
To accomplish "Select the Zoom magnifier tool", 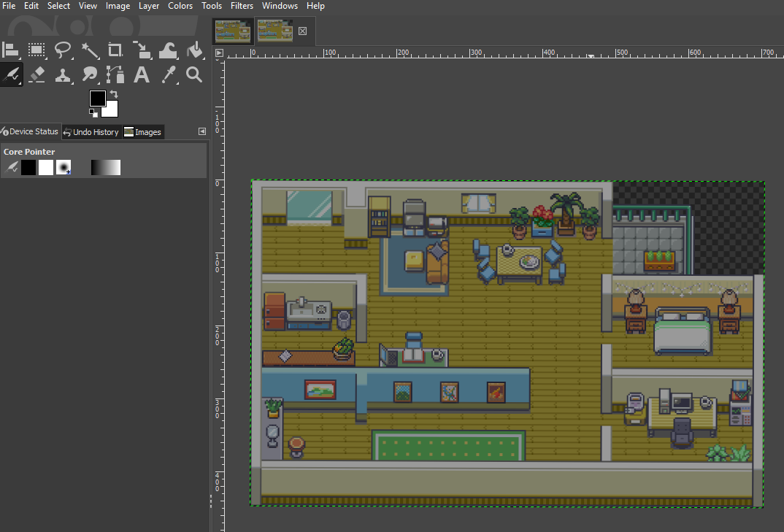I will click(193, 74).
